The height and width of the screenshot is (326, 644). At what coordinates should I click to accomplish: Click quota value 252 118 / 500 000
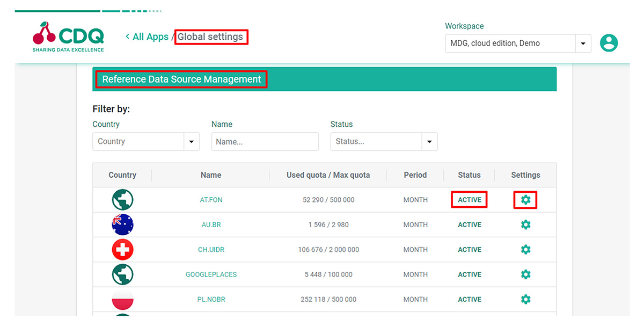(x=328, y=299)
